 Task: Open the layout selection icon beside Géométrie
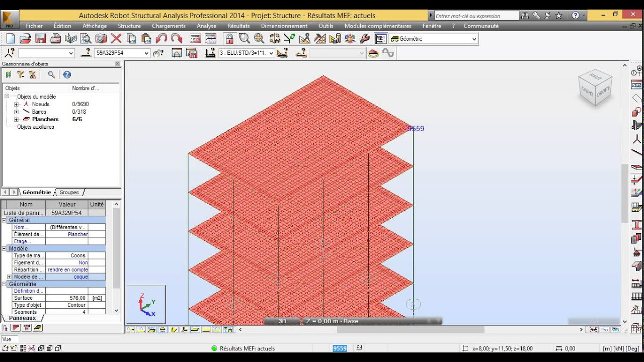[x=381, y=39]
